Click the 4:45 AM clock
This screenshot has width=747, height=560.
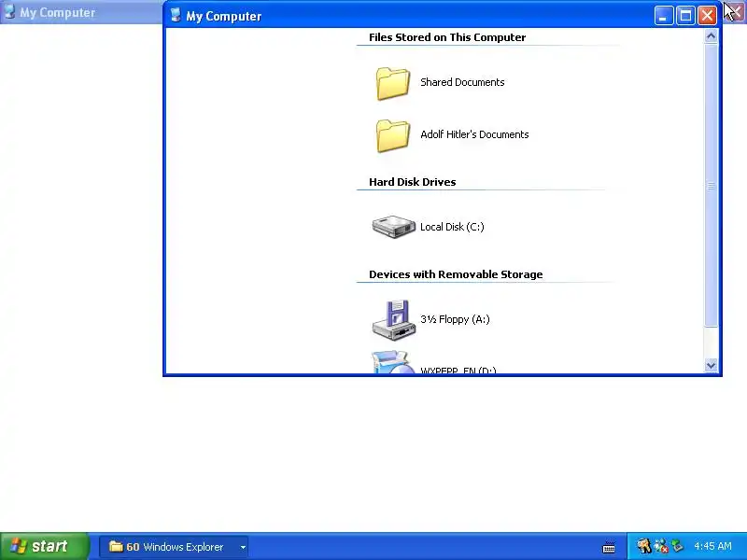coord(712,546)
